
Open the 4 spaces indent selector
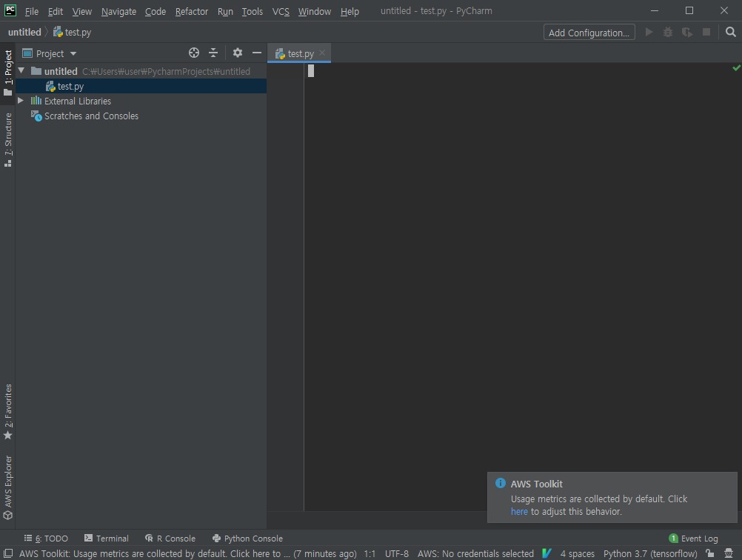(578, 554)
